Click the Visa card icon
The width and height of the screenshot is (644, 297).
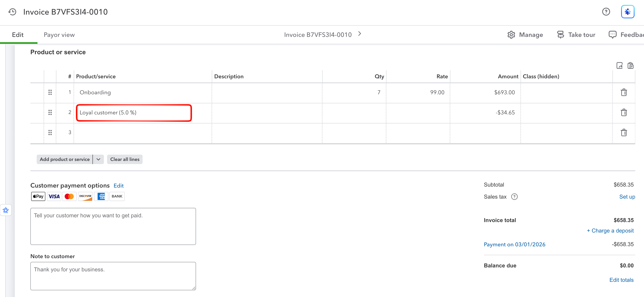(x=54, y=196)
